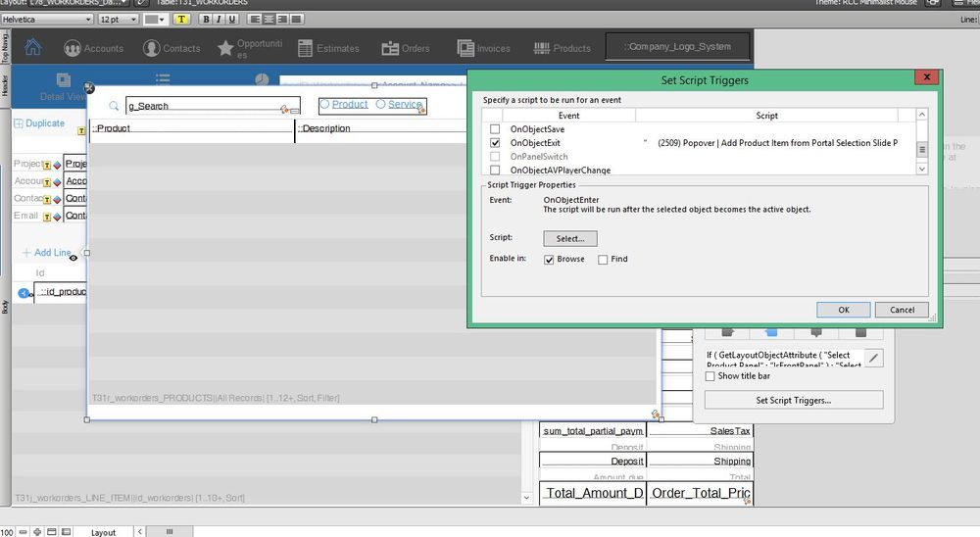Align text left
This screenshot has width=980, height=537.
[x=255, y=20]
